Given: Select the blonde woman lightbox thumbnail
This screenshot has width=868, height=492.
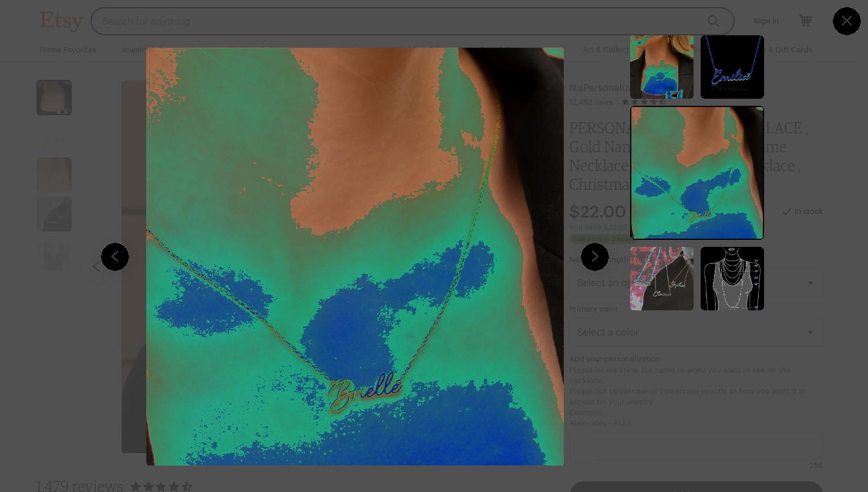Looking at the screenshot, I should 662,67.
